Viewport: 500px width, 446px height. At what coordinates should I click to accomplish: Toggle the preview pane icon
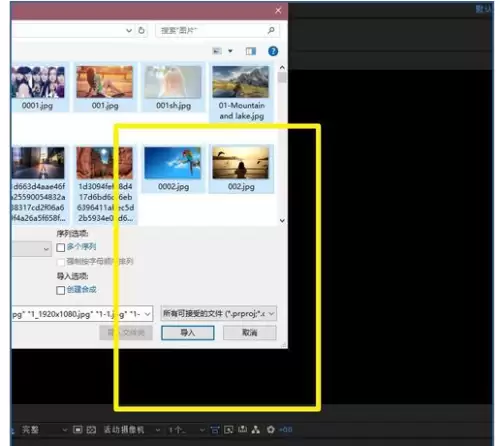tap(251, 51)
